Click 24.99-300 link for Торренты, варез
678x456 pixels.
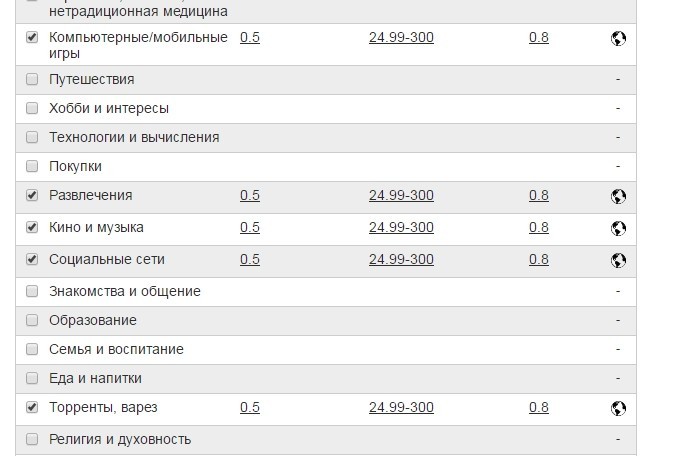click(x=401, y=407)
